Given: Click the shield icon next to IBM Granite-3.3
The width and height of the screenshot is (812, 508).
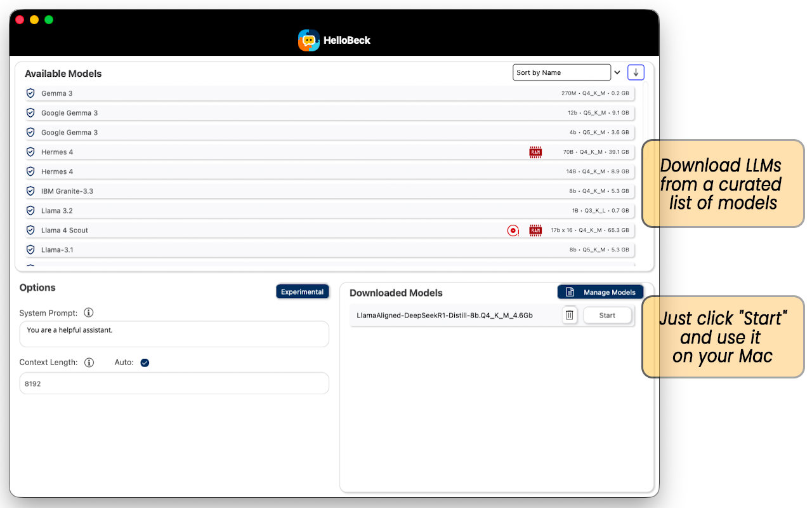Looking at the screenshot, I should point(30,190).
